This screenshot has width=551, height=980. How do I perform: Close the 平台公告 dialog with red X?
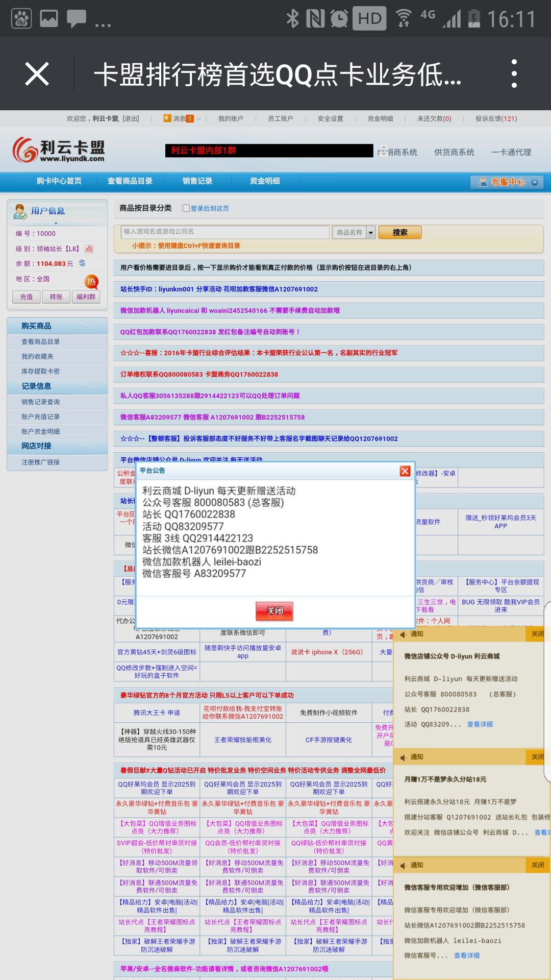405,471
